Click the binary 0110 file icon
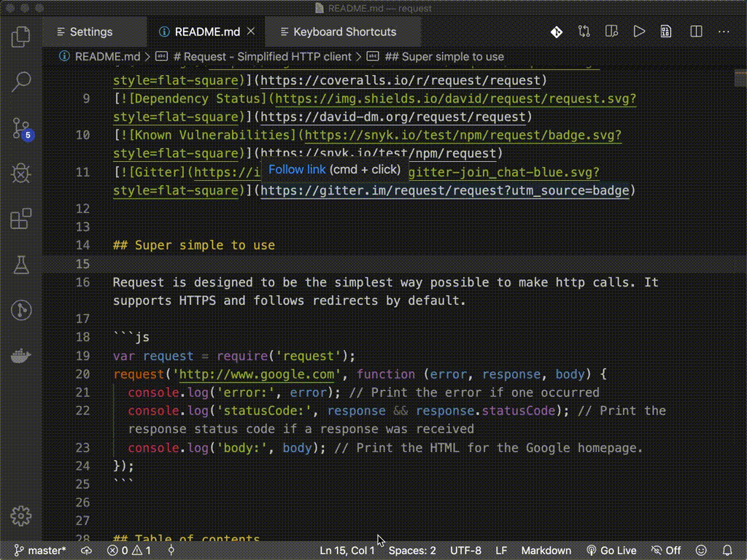Image resolution: width=747 pixels, height=560 pixels. tap(666, 32)
